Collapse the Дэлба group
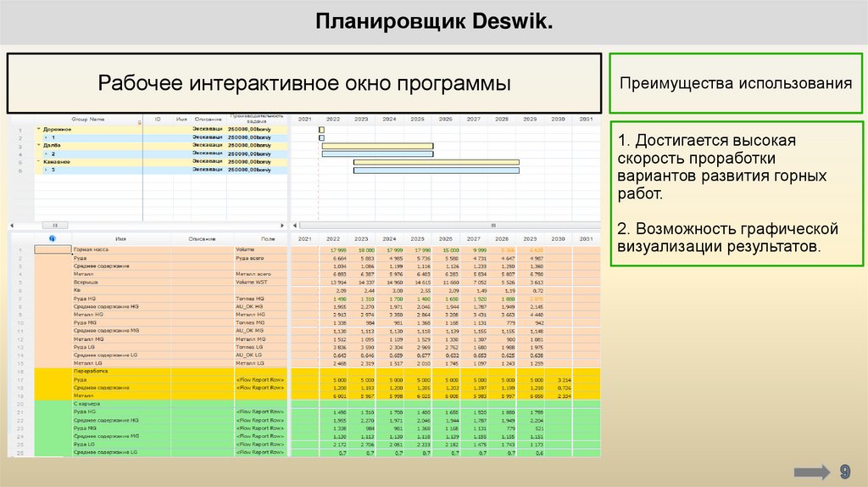Screen dimensions: 868x487 39,145
